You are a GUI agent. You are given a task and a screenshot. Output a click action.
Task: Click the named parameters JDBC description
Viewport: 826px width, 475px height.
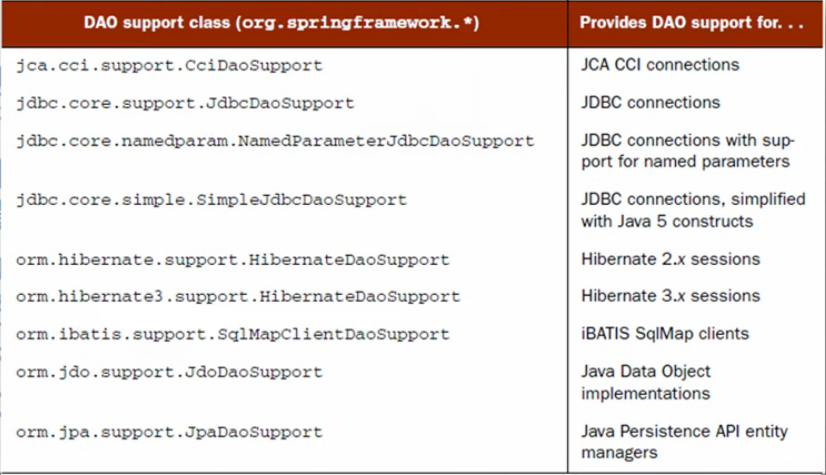685,151
